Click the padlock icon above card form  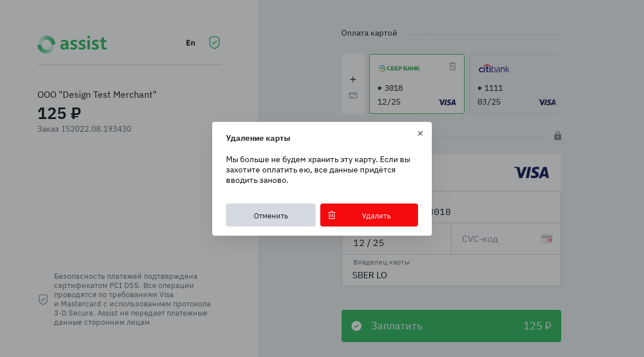click(557, 136)
